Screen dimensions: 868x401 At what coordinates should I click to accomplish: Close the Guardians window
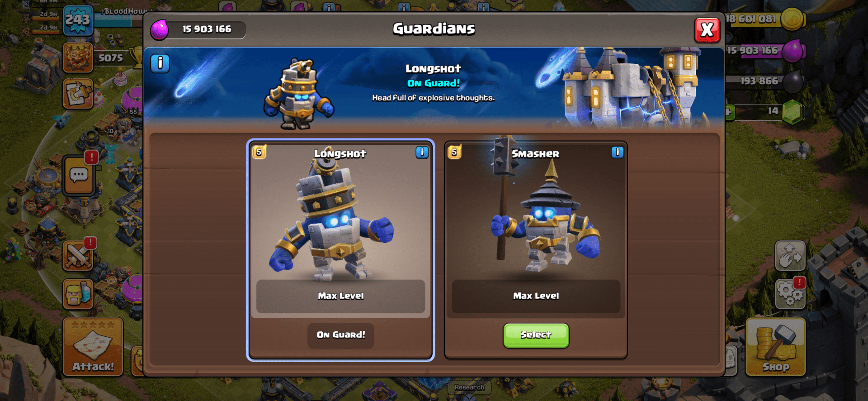tap(707, 30)
